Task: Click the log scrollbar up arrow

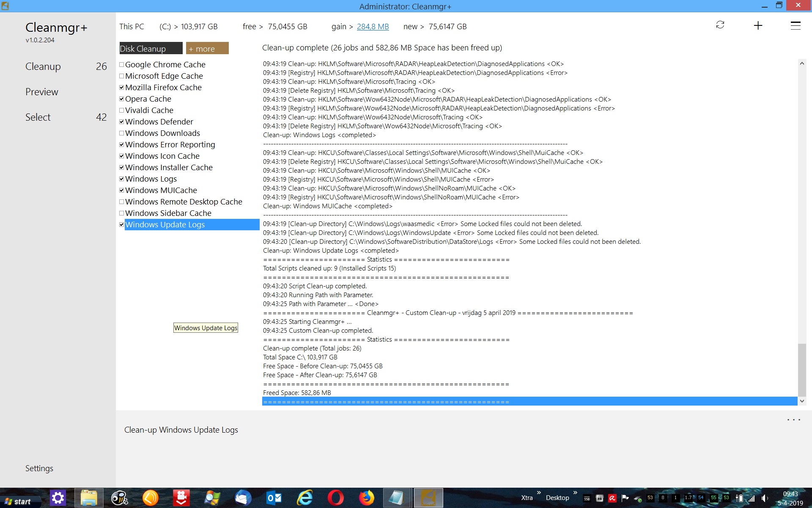Action: click(802, 63)
